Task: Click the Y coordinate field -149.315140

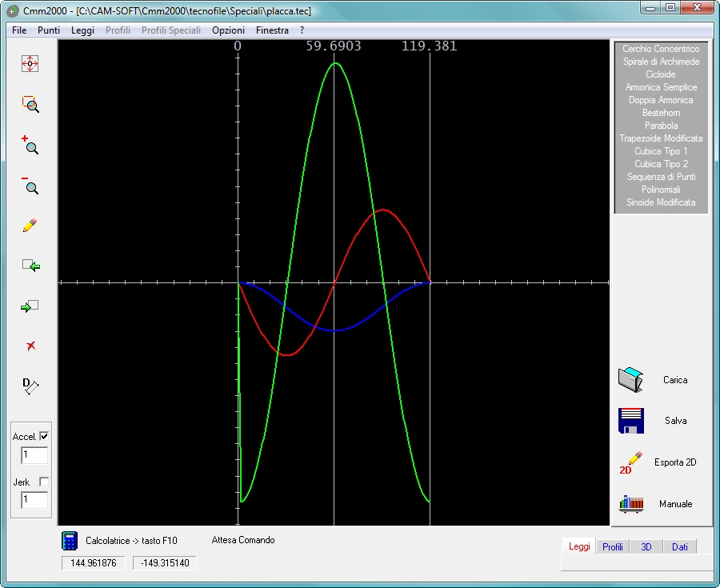Action: pyautogui.click(x=165, y=563)
